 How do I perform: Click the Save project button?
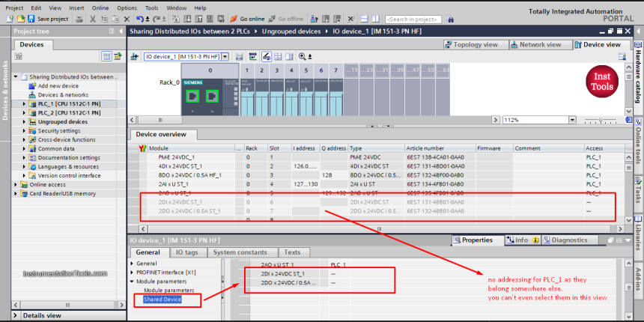[x=49, y=19]
